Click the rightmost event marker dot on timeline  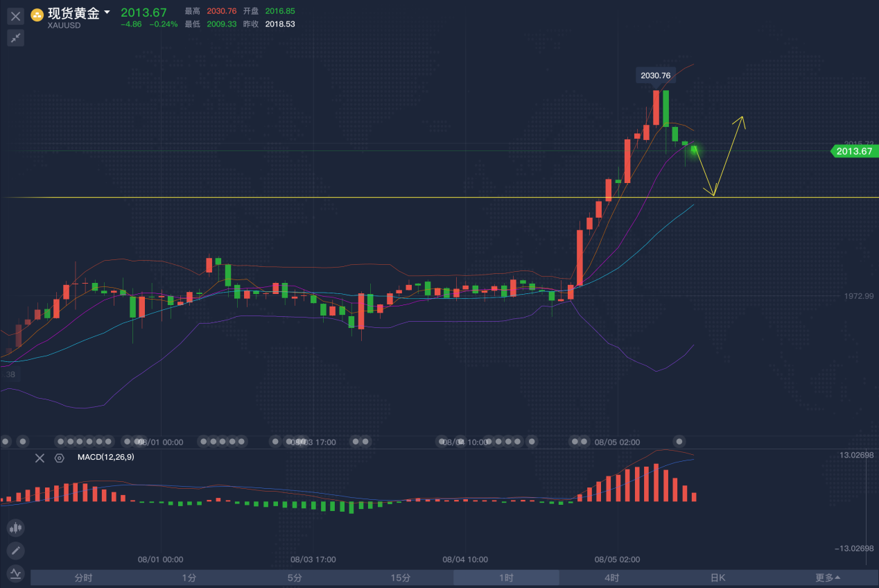pos(681,441)
